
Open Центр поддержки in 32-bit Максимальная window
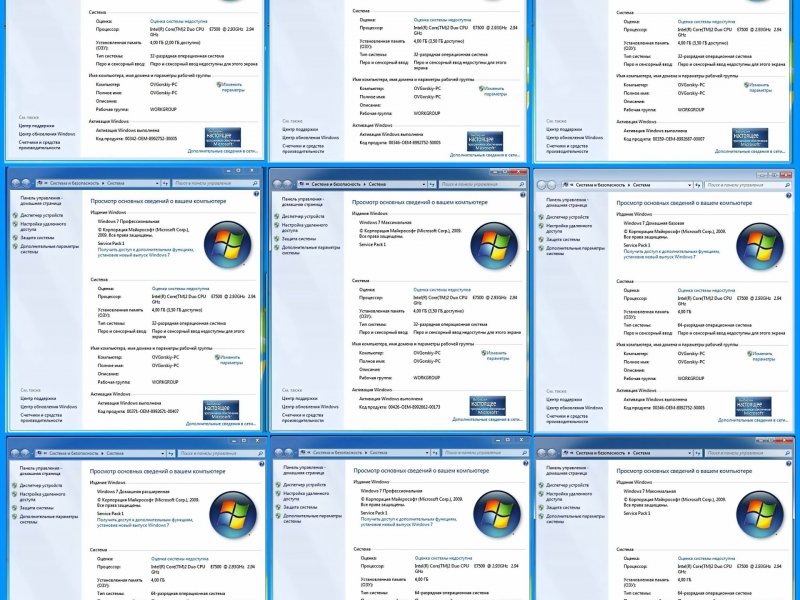pos(298,398)
